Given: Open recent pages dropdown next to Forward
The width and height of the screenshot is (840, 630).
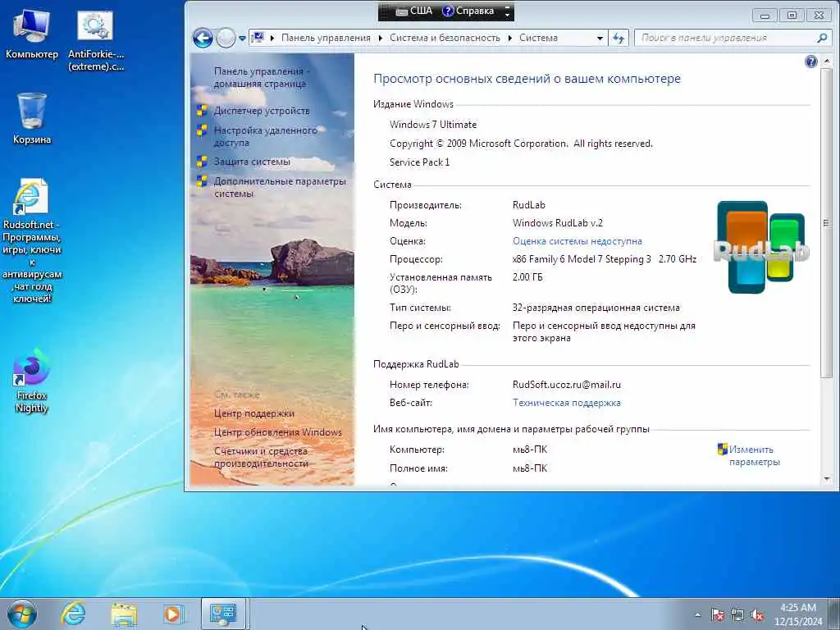Looking at the screenshot, I should point(242,39).
